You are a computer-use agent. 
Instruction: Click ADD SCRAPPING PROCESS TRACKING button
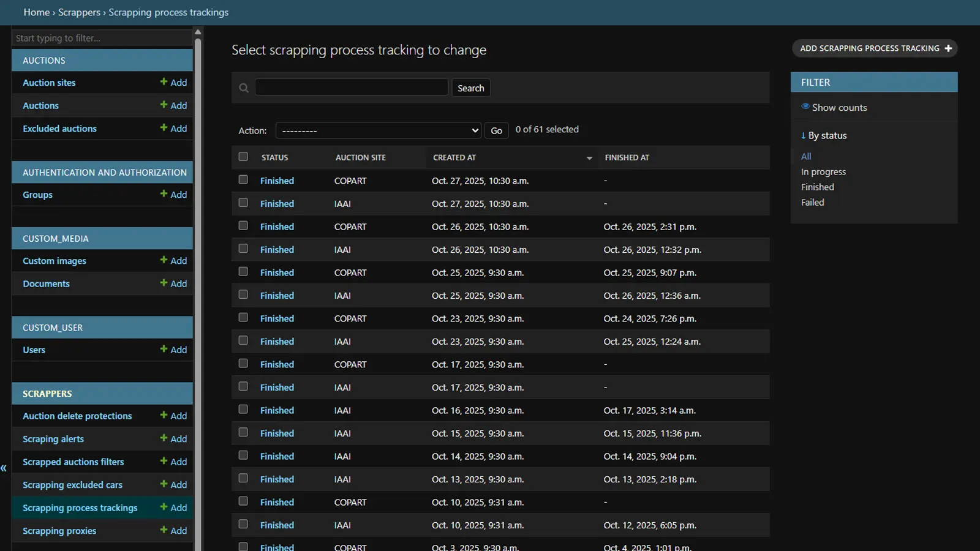(874, 48)
